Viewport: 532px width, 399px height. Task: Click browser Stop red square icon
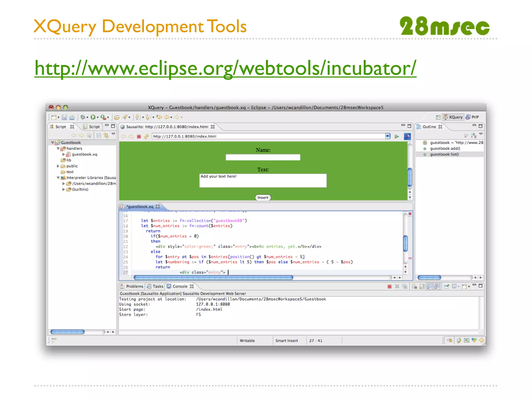click(139, 136)
